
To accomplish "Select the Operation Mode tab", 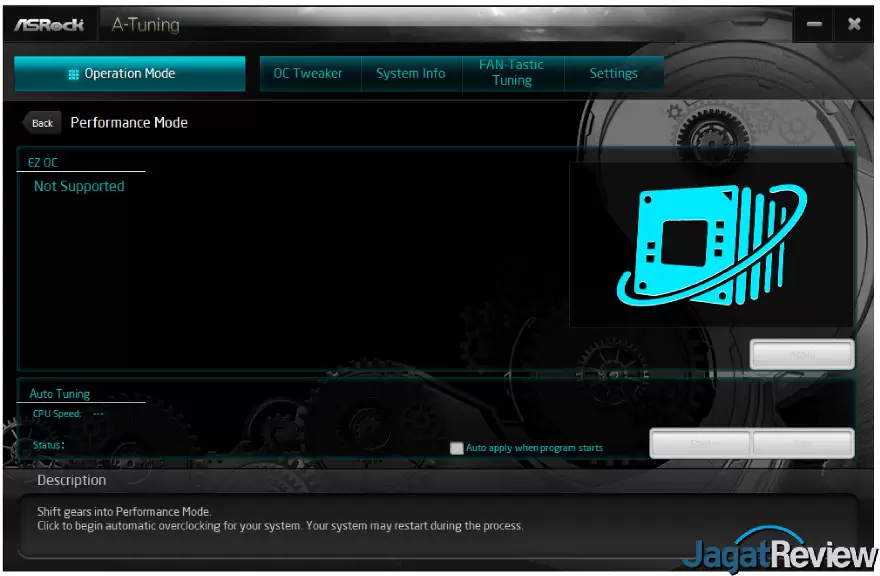I will coord(129,74).
